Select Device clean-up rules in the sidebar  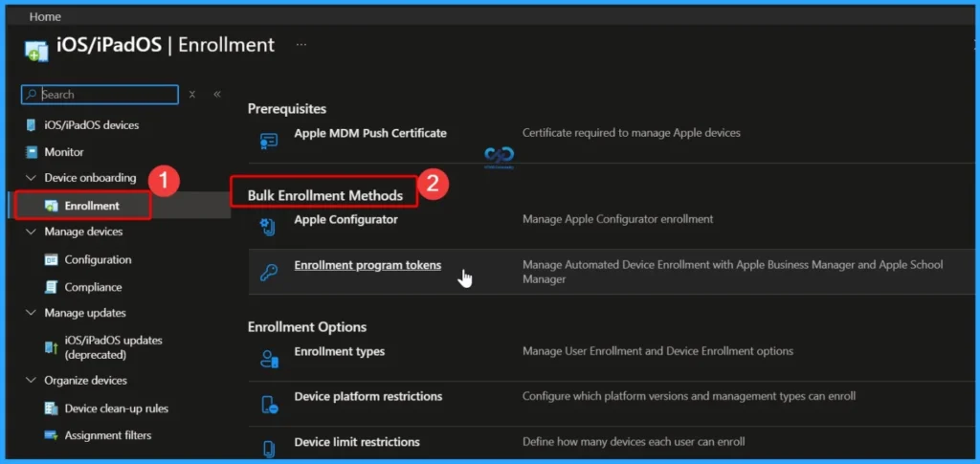(x=116, y=409)
